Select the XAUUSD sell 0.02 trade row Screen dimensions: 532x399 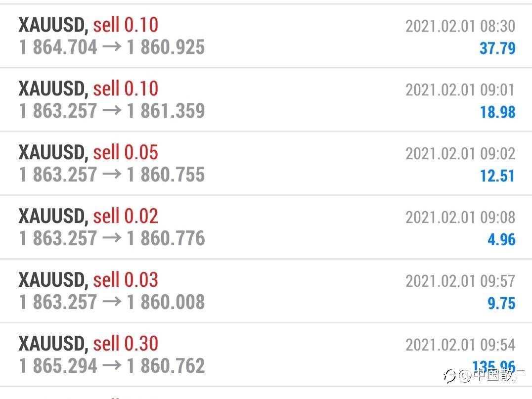(266, 227)
